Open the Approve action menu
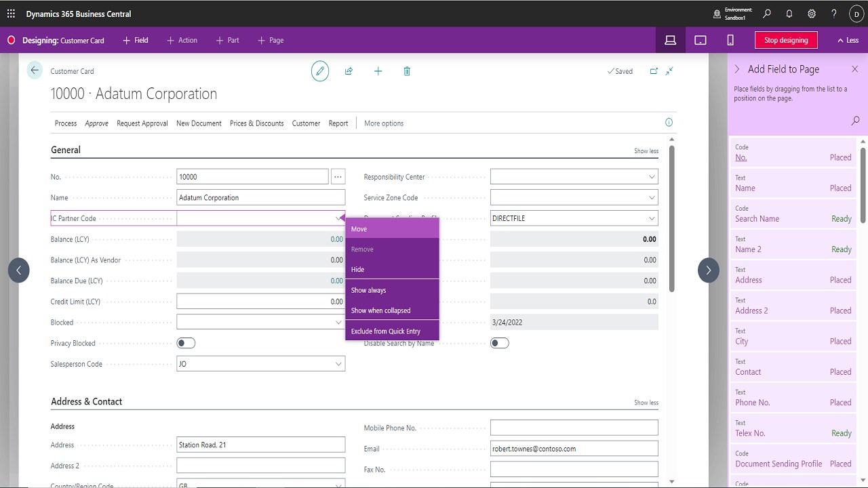Image resolution: width=868 pixels, height=488 pixels. [x=96, y=123]
